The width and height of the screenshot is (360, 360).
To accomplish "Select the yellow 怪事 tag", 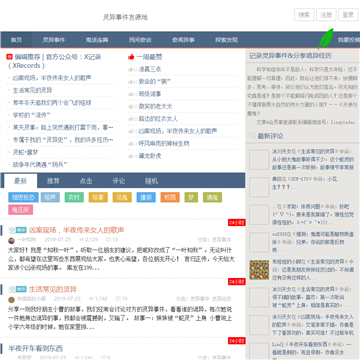I will click(98, 197).
